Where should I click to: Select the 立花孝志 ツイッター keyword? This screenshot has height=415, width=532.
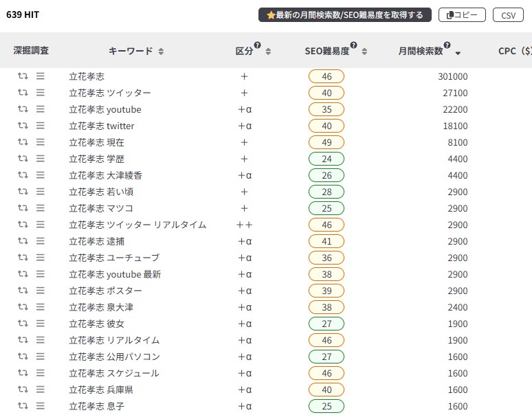point(110,93)
